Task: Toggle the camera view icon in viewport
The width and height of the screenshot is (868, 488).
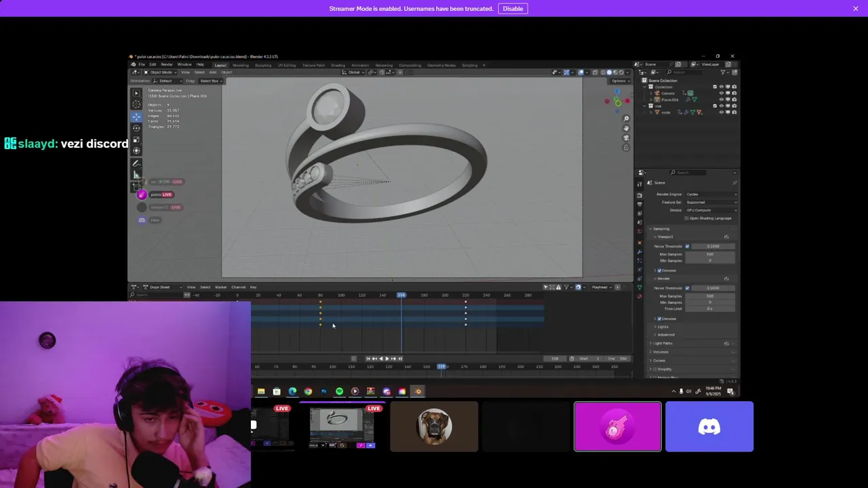Action: 626,138
